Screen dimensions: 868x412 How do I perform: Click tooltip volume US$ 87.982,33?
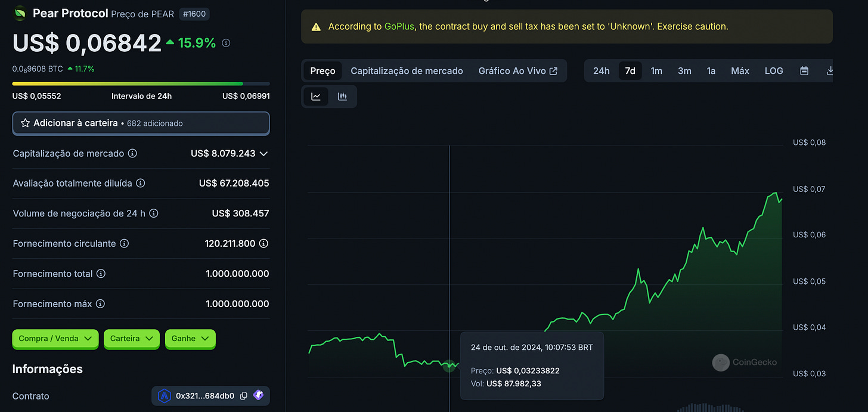(x=514, y=383)
